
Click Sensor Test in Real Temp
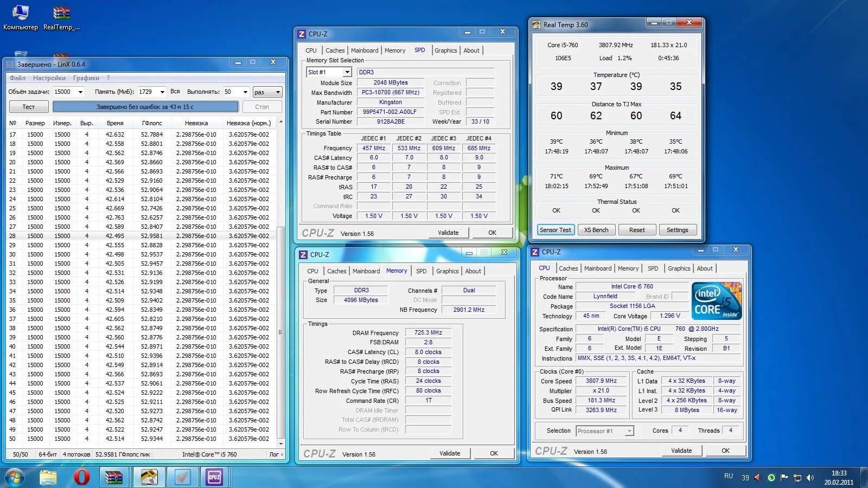coord(556,230)
